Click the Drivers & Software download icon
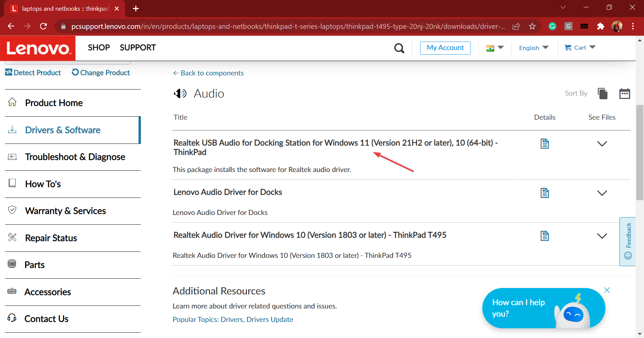The width and height of the screenshot is (644, 338). pos(12,129)
